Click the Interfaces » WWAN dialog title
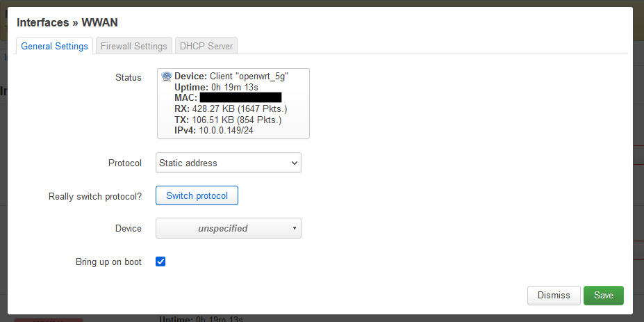644x322 pixels. coord(63,22)
